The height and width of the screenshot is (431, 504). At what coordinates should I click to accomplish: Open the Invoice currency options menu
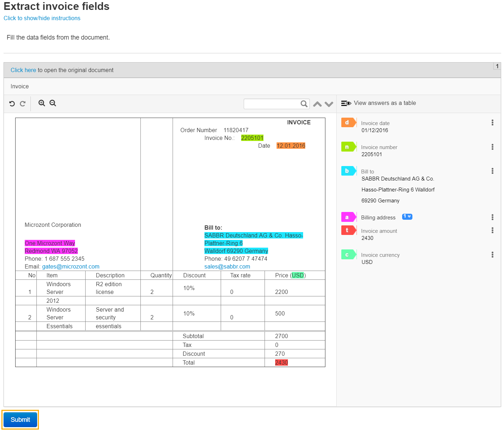[x=492, y=255]
